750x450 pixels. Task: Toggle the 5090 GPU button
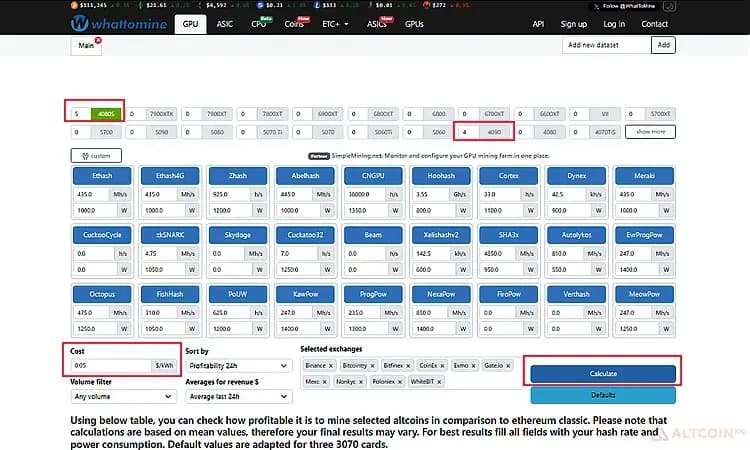pyautogui.click(x=162, y=132)
